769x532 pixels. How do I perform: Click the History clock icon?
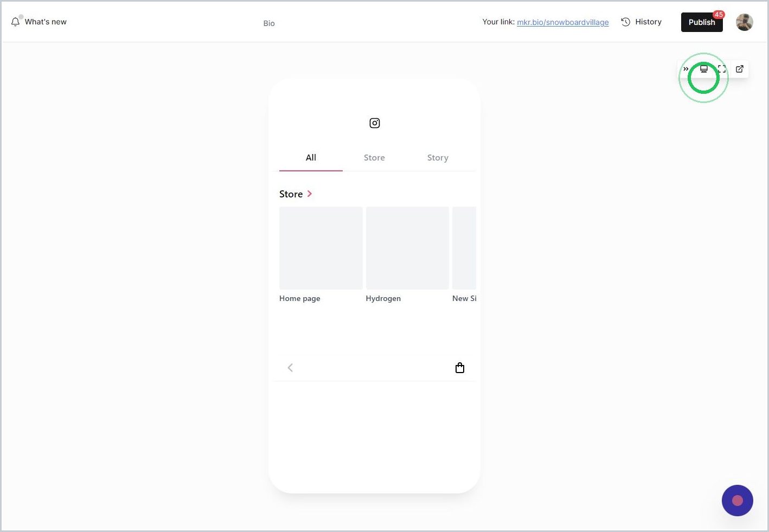click(x=626, y=22)
